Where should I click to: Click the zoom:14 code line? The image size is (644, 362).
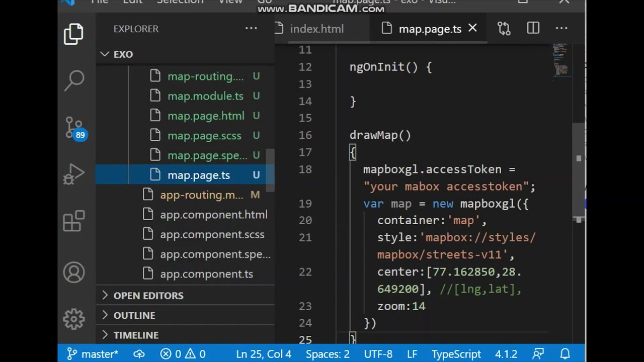pyautogui.click(x=401, y=306)
